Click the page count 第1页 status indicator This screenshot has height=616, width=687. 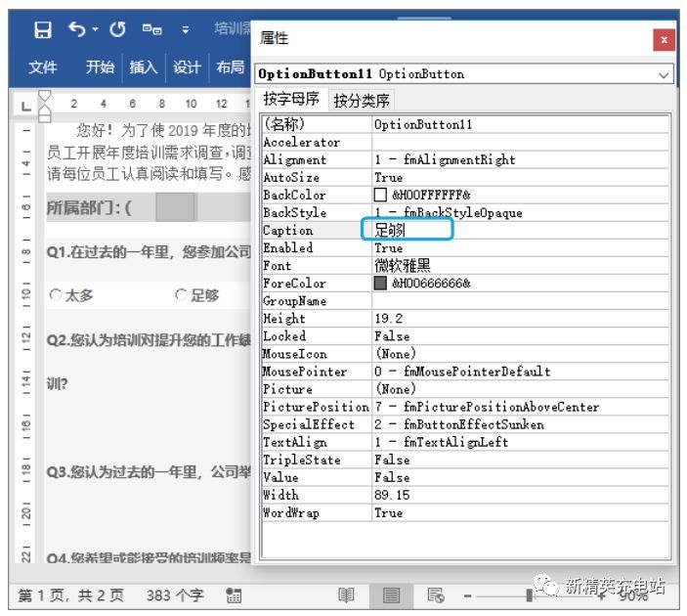point(71,594)
